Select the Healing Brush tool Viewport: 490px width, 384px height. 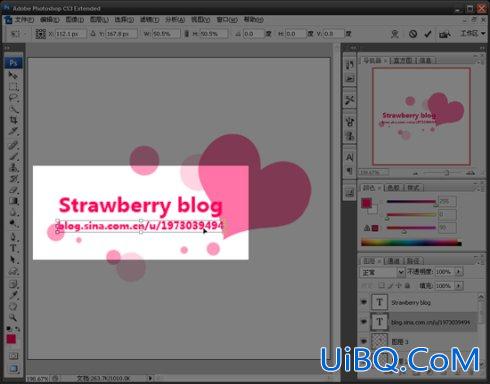tap(13, 145)
